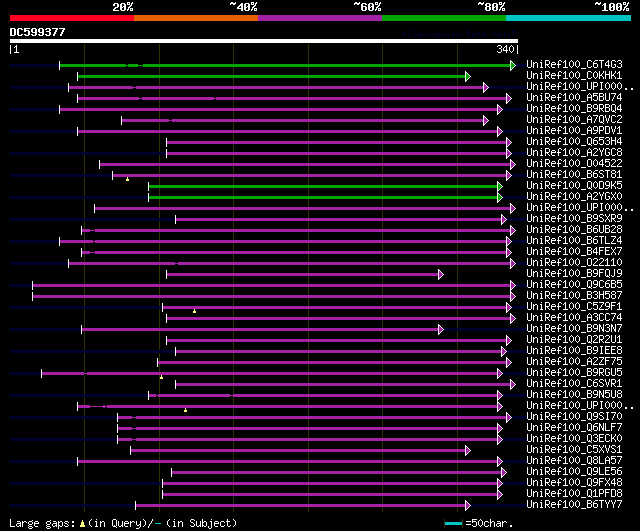
Task: Select the red 20% identity legend segment
Action: pos(72,18)
